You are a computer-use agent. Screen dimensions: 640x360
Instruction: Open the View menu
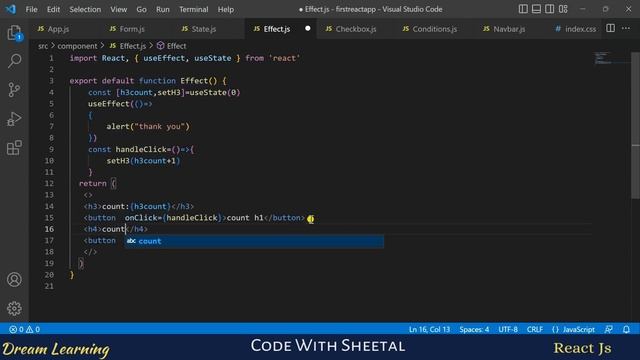pos(118,9)
